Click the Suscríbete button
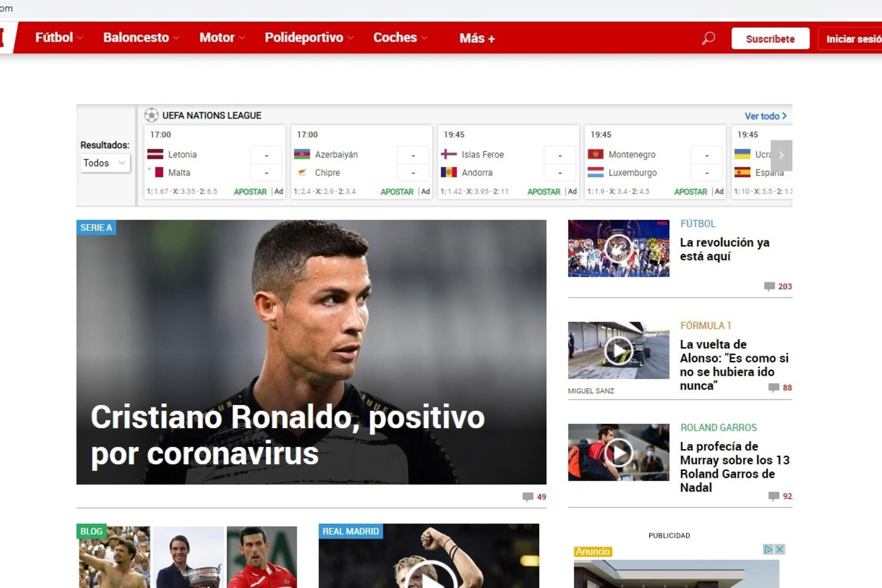 770,39
